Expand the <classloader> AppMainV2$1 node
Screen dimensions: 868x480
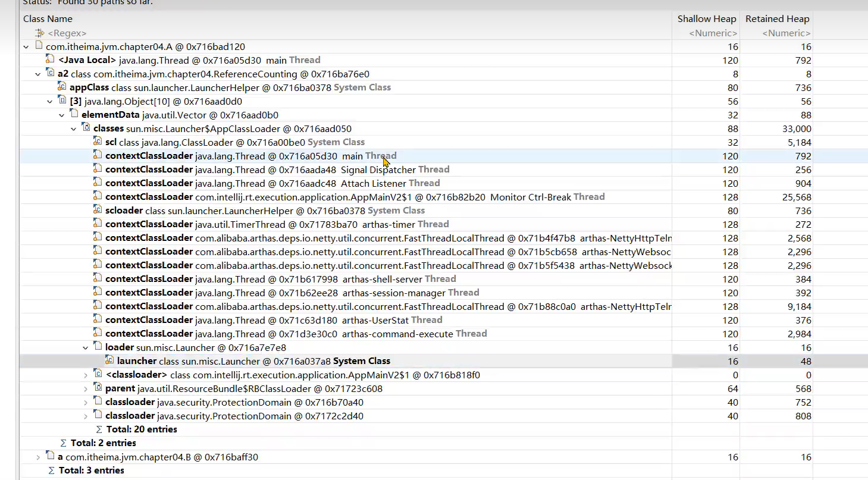pos(85,375)
